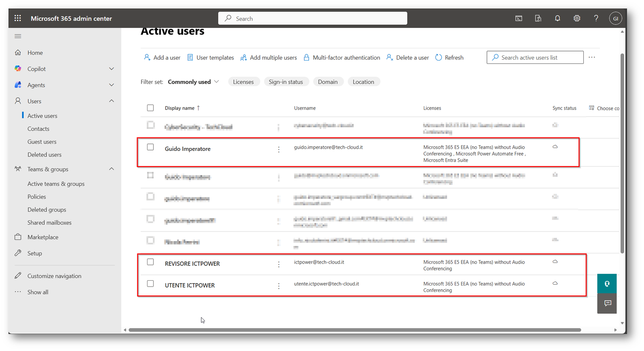Click sync status cloud for Guido Imperatore
This screenshot has height=351, width=644.
click(x=555, y=147)
